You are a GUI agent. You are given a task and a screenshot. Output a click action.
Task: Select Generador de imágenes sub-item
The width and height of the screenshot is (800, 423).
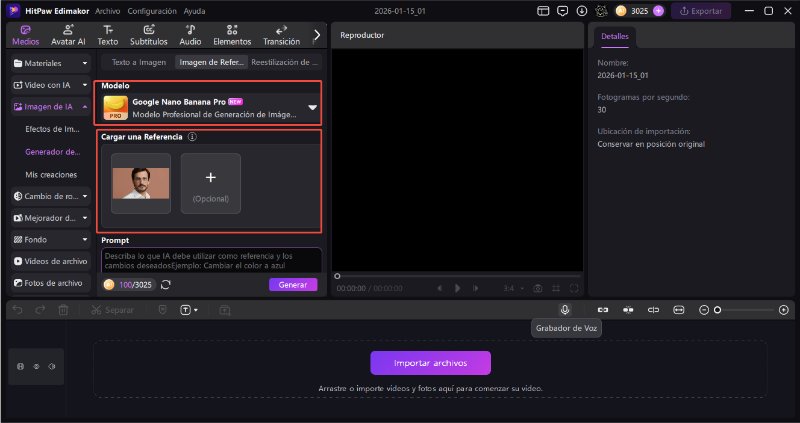click(53, 152)
